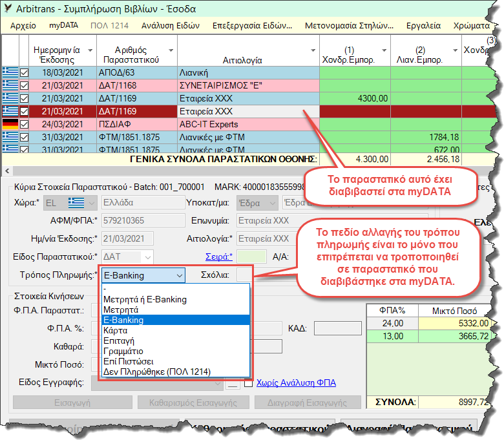This screenshot has width=504, height=440.
Task: Click Greek flag in selected dark red row
Action: point(10,111)
